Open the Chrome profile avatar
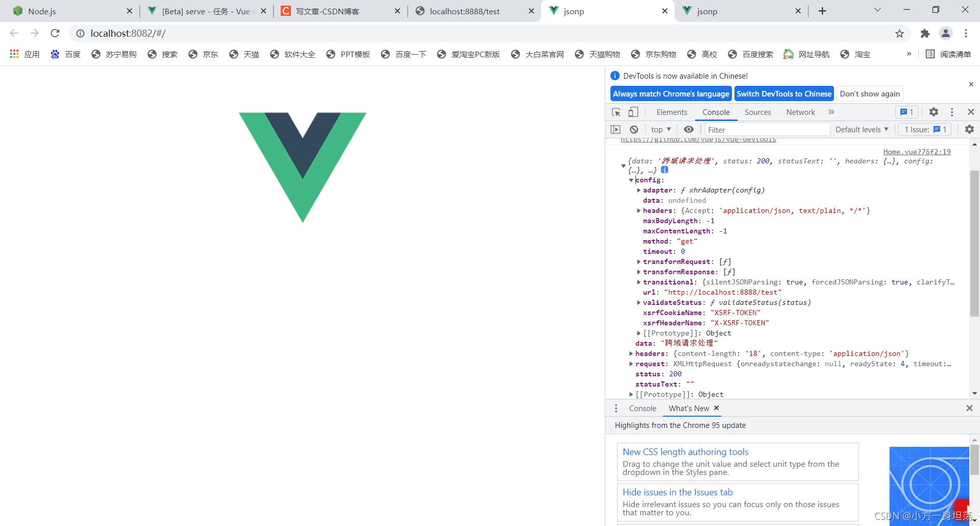 click(x=946, y=33)
